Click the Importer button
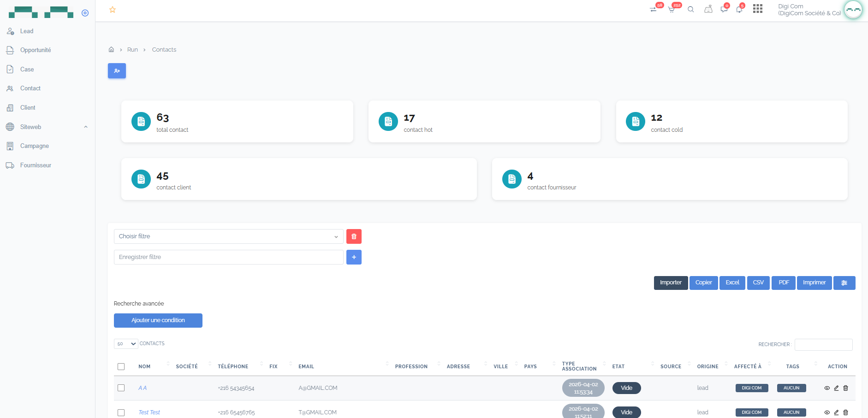868x418 pixels. tap(671, 283)
